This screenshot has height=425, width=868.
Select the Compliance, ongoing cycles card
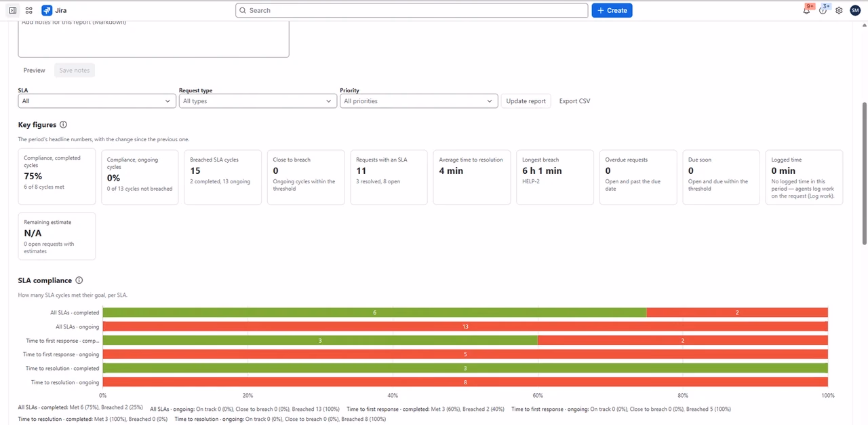coord(140,177)
